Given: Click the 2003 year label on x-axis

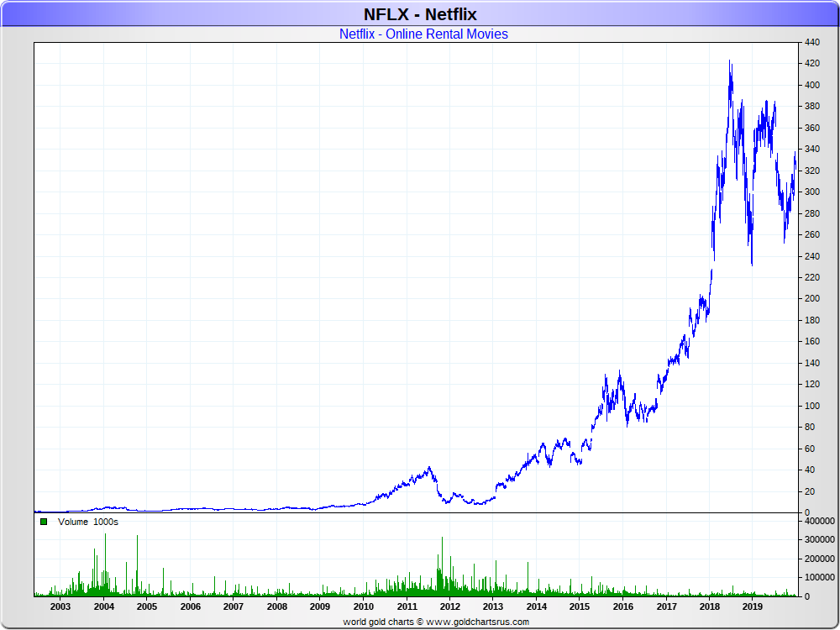Looking at the screenshot, I should (x=60, y=606).
